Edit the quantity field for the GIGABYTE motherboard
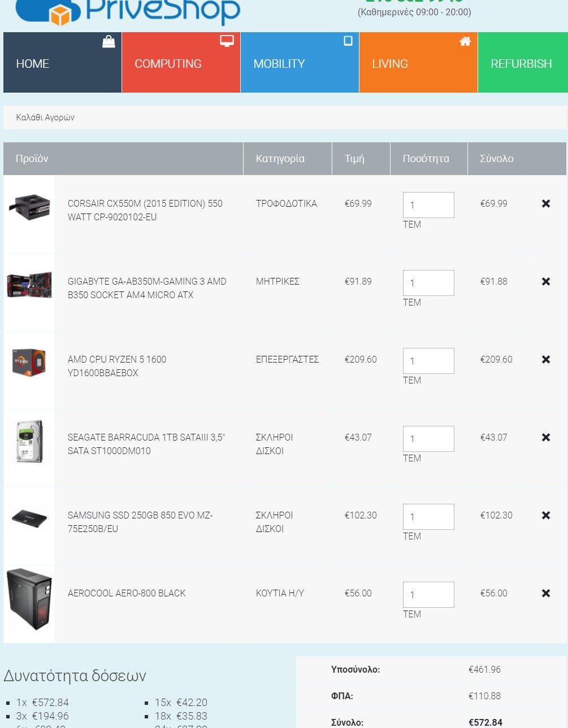Viewport: 568px width, 728px height. coord(428,283)
